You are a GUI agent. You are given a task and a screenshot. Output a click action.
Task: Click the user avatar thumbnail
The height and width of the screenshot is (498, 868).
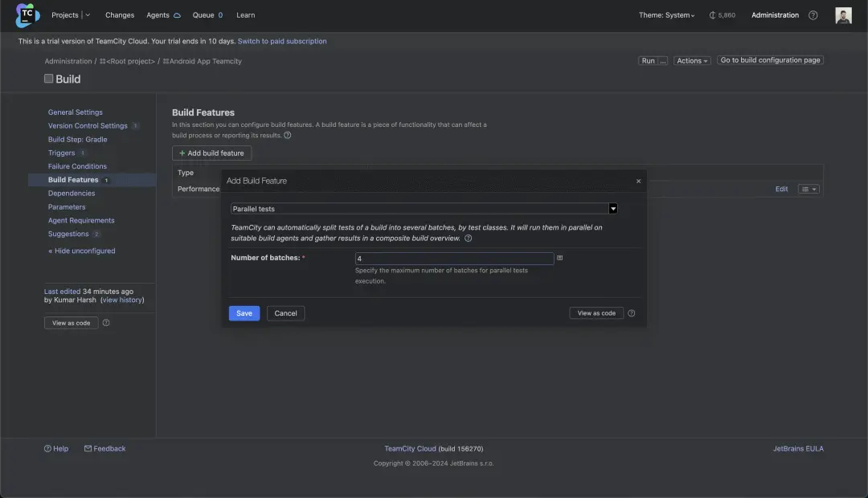(x=843, y=15)
